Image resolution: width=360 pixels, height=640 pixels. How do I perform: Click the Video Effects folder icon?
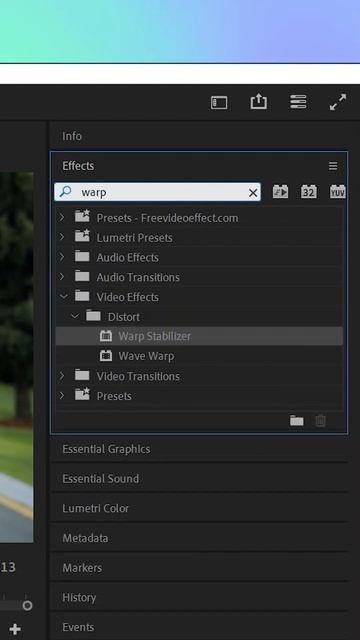point(82,296)
